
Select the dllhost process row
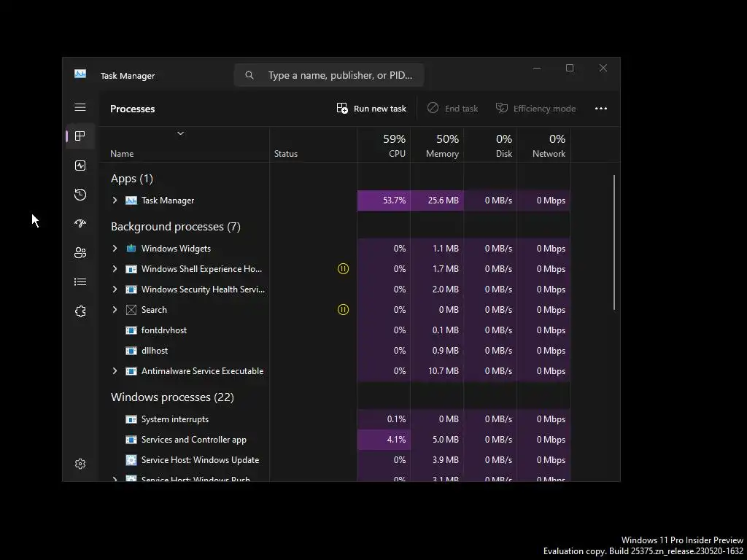pyautogui.click(x=334, y=351)
